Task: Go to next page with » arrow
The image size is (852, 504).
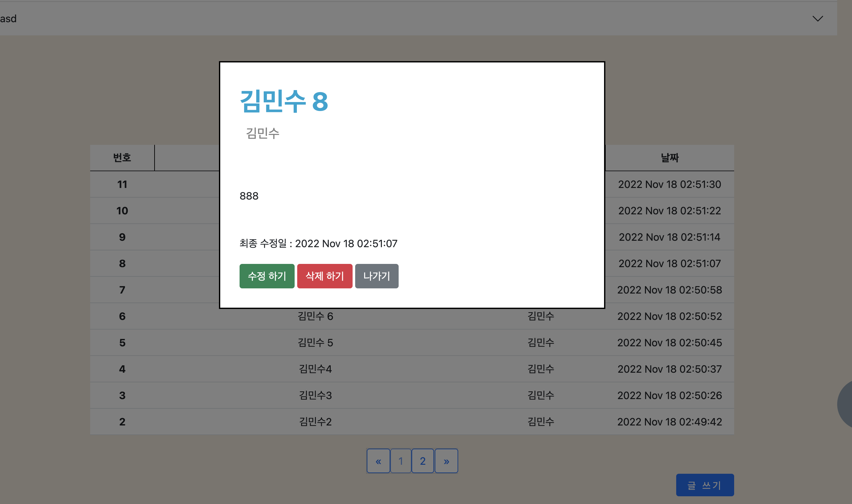Action: [x=446, y=461]
